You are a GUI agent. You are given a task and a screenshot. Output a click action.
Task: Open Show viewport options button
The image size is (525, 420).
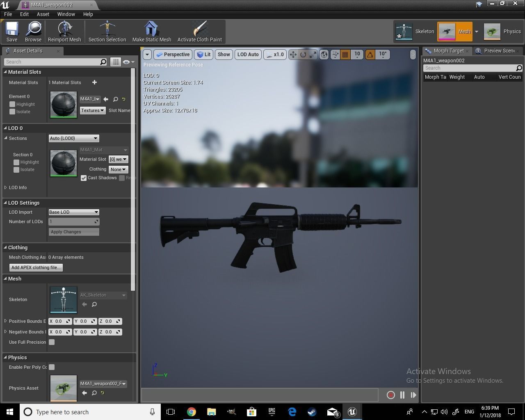tap(224, 55)
